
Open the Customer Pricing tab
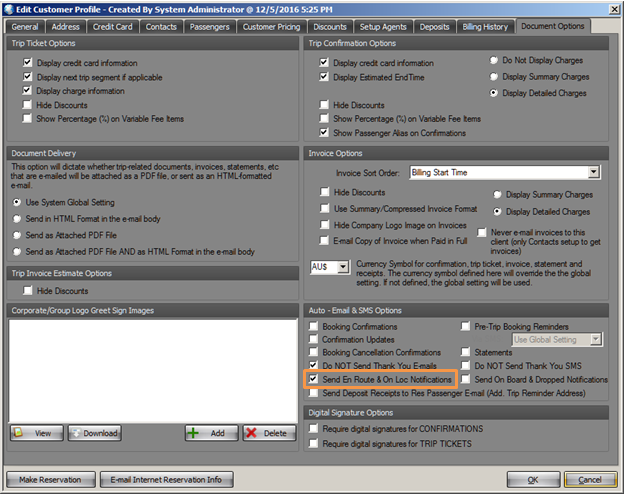(x=271, y=27)
